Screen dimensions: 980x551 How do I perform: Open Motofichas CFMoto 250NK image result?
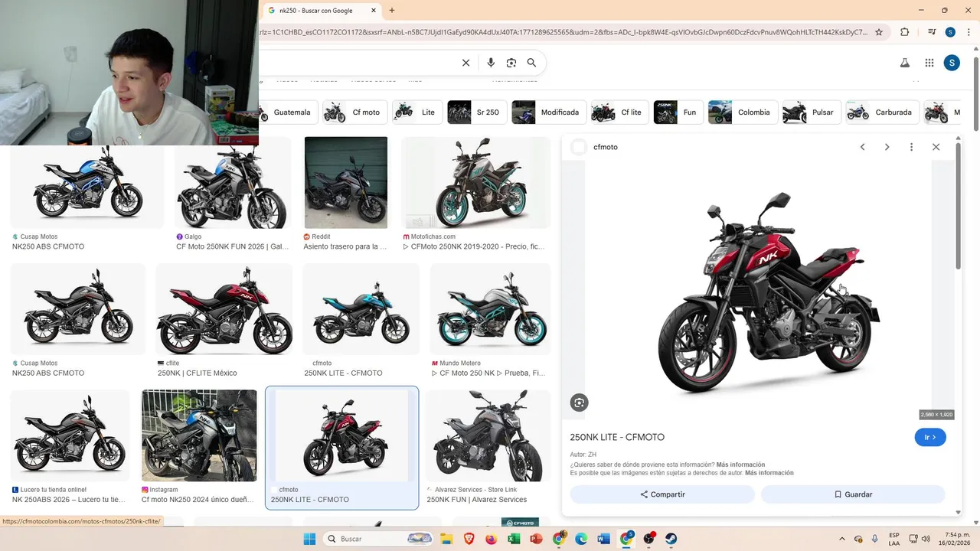[x=475, y=183]
